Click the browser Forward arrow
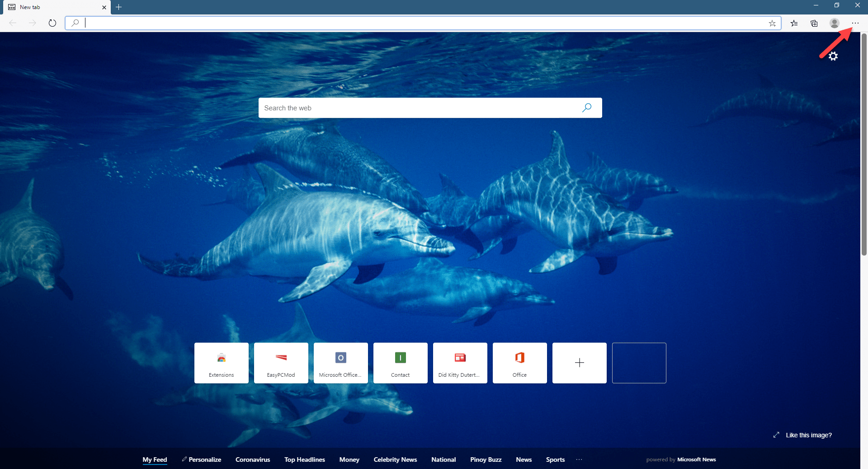Image resolution: width=868 pixels, height=469 pixels. click(x=32, y=23)
